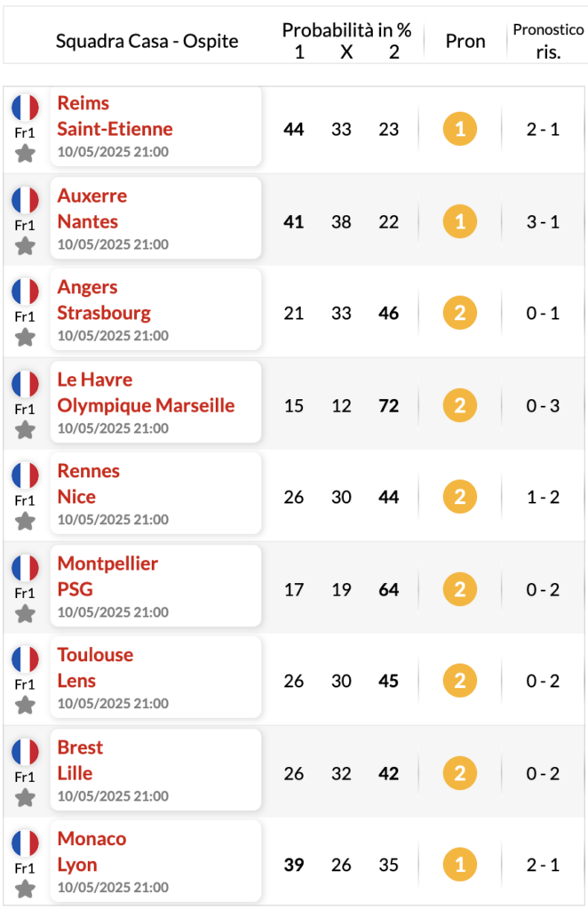Open the Reims team link
Image resolution: width=588 pixels, height=910 pixels.
click(x=83, y=103)
